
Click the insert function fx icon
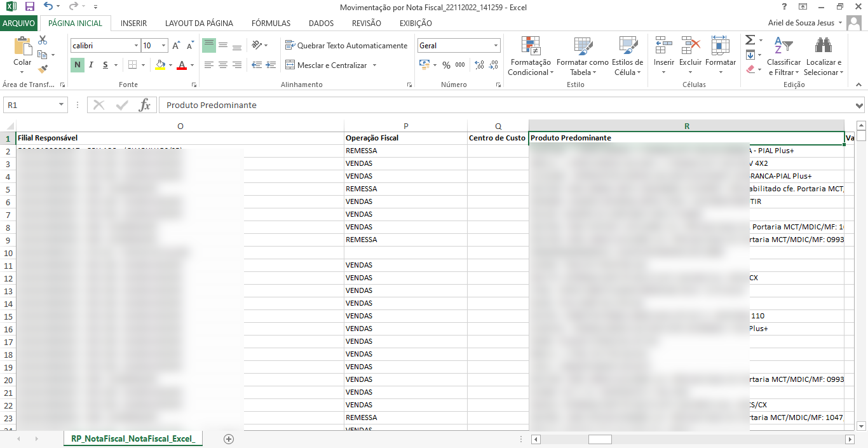[x=145, y=105]
